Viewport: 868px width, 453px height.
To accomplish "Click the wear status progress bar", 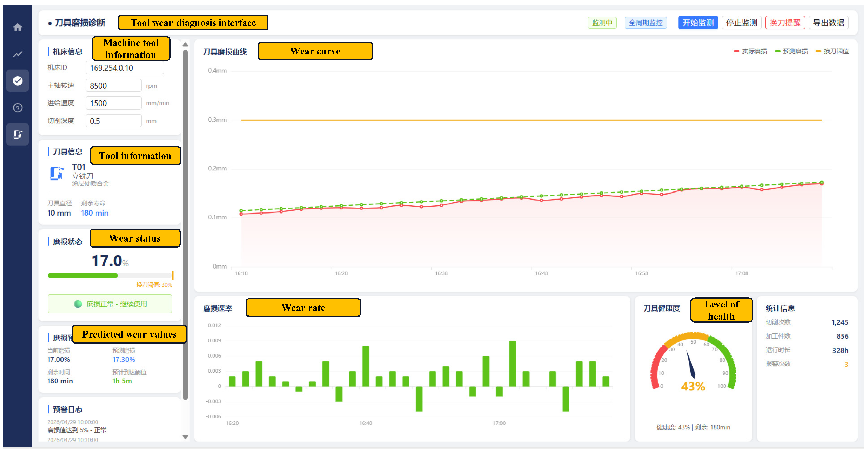I will point(110,276).
